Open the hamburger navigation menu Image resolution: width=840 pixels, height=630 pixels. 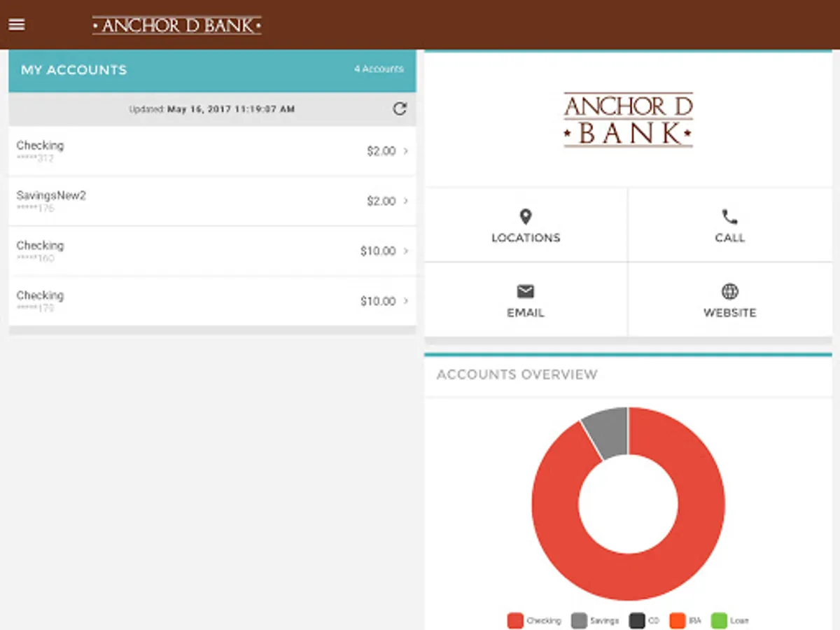pyautogui.click(x=16, y=24)
